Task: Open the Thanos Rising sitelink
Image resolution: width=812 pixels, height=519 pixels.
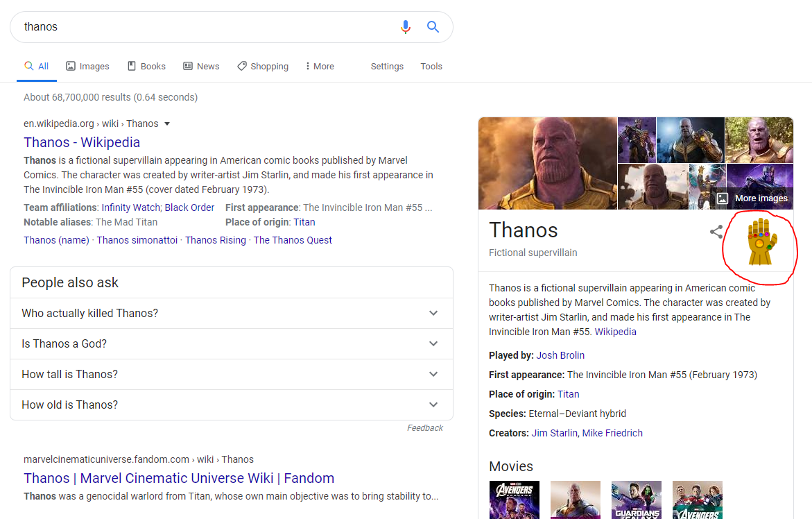Action: pyautogui.click(x=216, y=240)
